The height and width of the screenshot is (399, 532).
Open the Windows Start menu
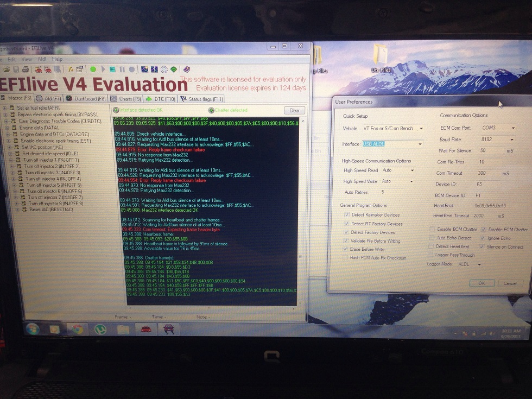[x=33, y=329]
